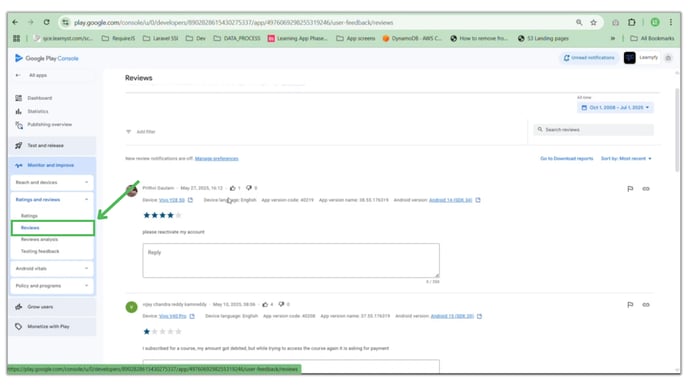Open the DynamoDB - AWS bookmark

(412, 39)
